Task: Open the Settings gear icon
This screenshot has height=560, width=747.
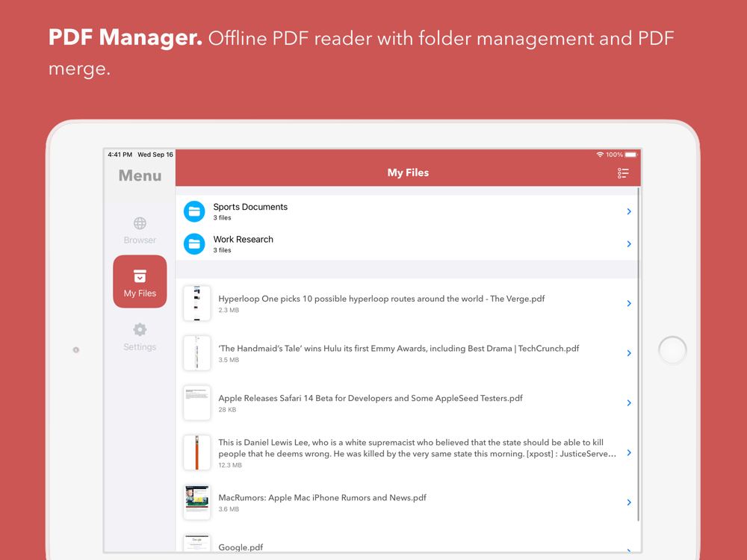Action: point(140,329)
